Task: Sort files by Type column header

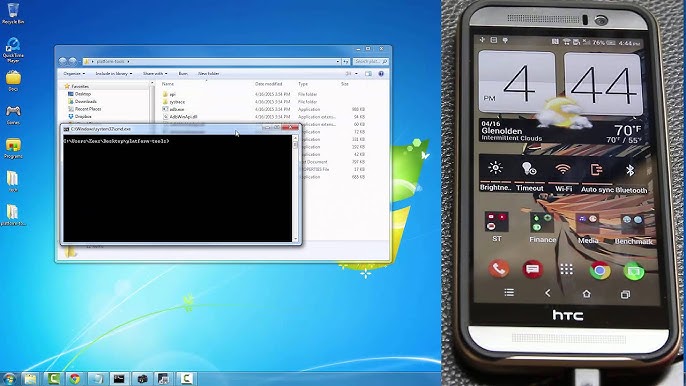Action: [303, 84]
